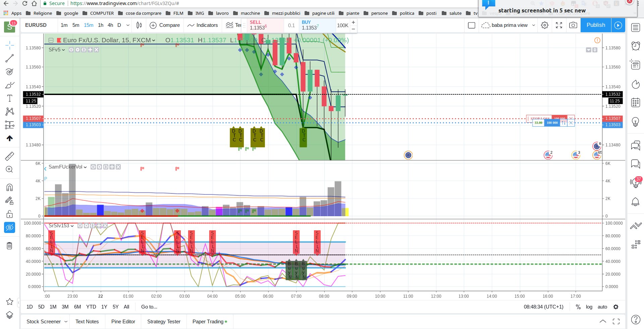This screenshot has height=329, width=644.
Task: Open the Strategy Tester tab
Action: point(164,322)
